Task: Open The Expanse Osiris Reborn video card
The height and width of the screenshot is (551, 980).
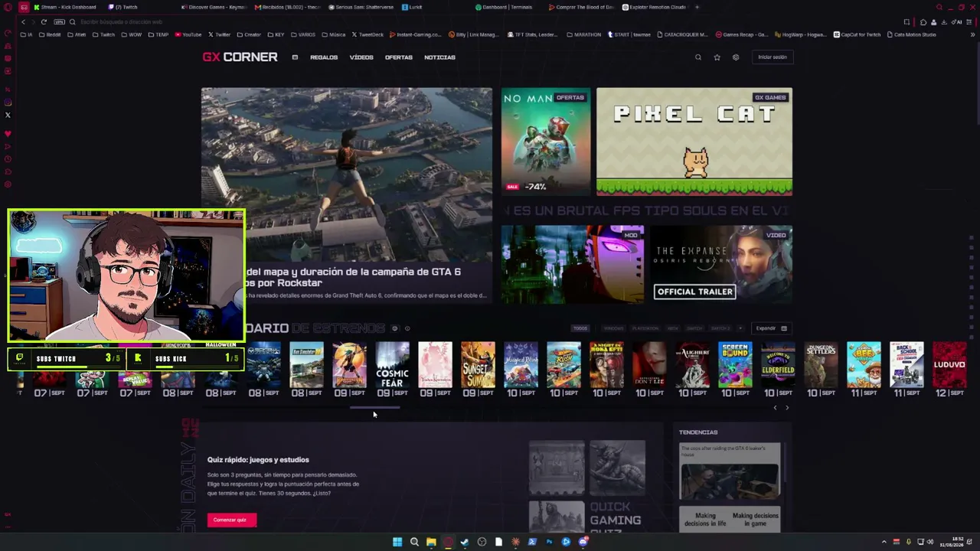Action: tap(721, 264)
